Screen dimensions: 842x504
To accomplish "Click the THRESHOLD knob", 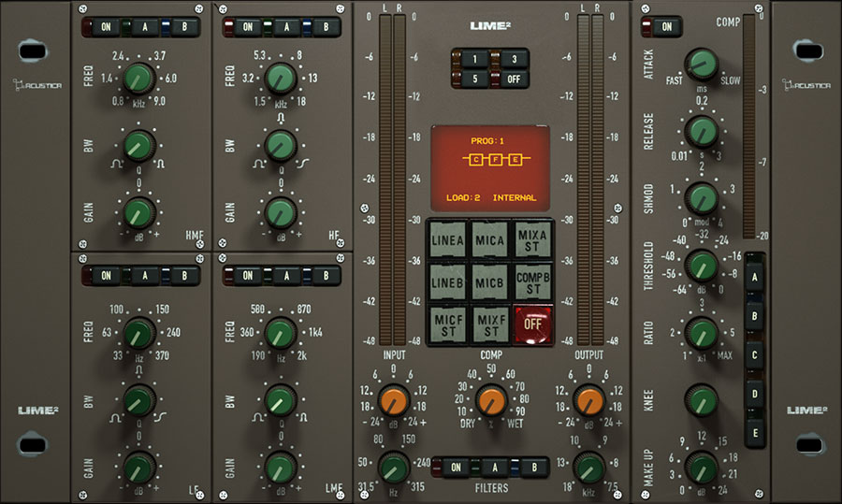I will [702, 266].
